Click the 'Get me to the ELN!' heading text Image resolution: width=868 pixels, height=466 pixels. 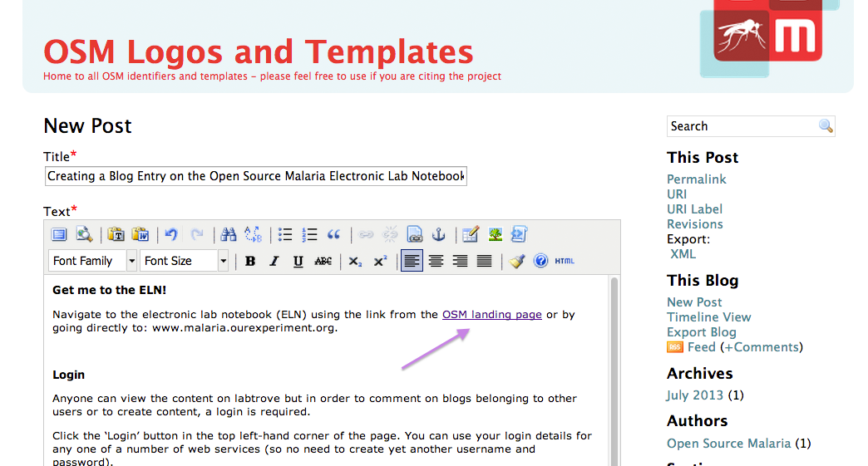109,290
